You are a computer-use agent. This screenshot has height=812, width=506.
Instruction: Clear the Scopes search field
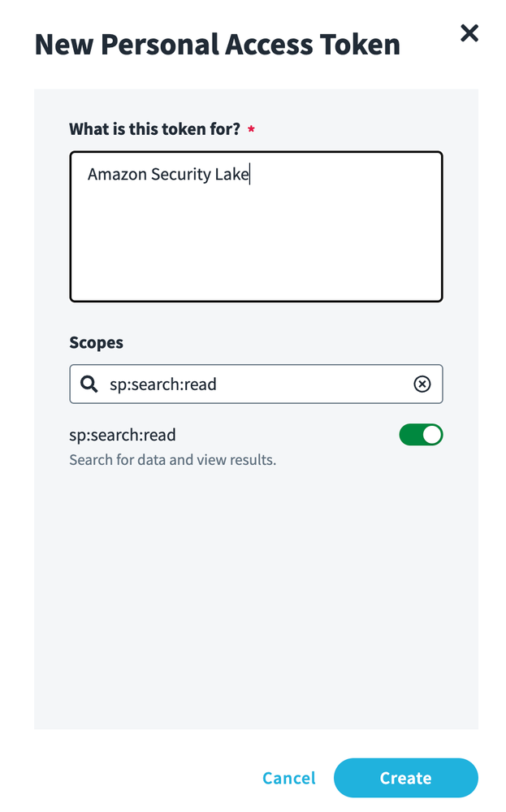pos(422,384)
